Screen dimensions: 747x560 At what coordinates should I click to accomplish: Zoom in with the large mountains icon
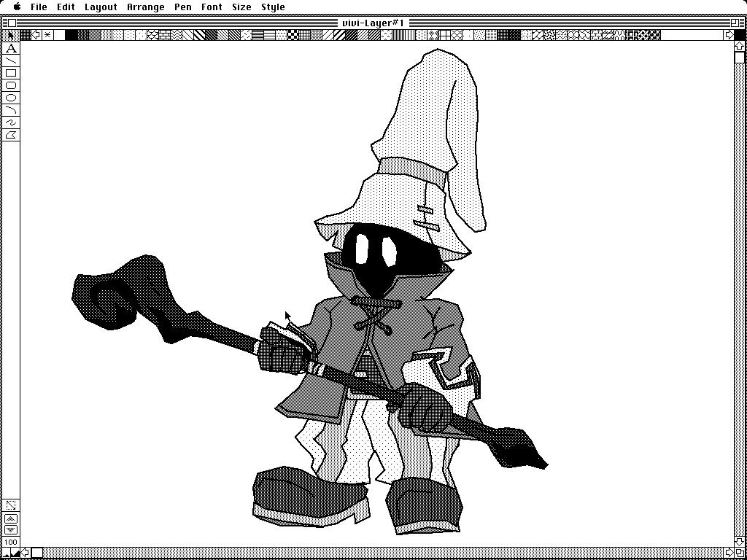pyautogui.click(x=15, y=553)
